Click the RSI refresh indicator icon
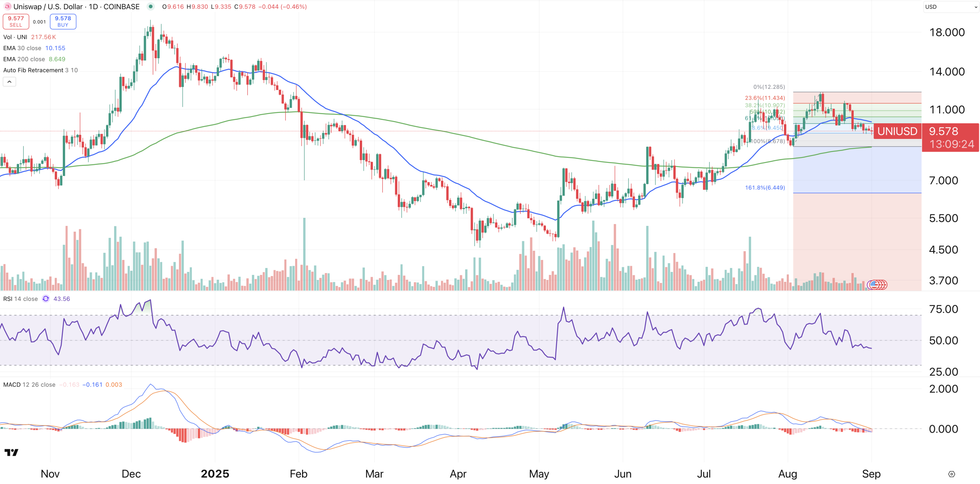 (46, 299)
